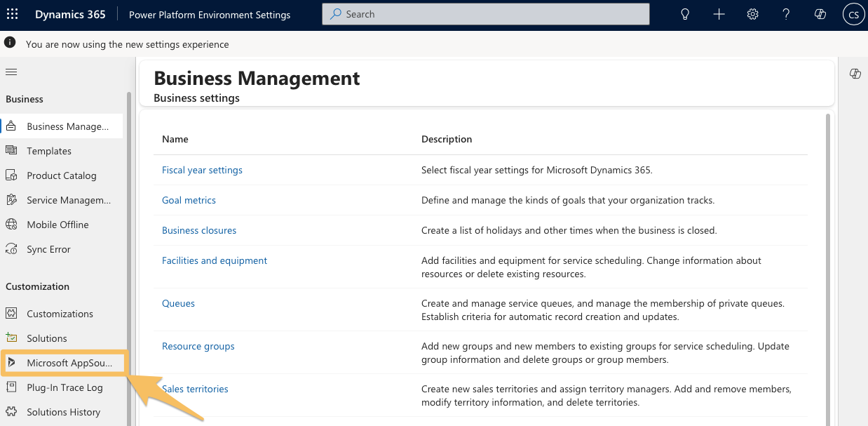Collapse the hamburger navigation menu
Screen dimensions: 868x426
tap(11, 72)
